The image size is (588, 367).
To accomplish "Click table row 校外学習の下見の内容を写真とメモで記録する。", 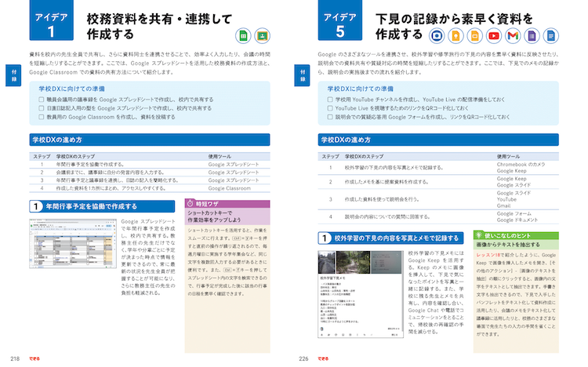I will point(438,167).
